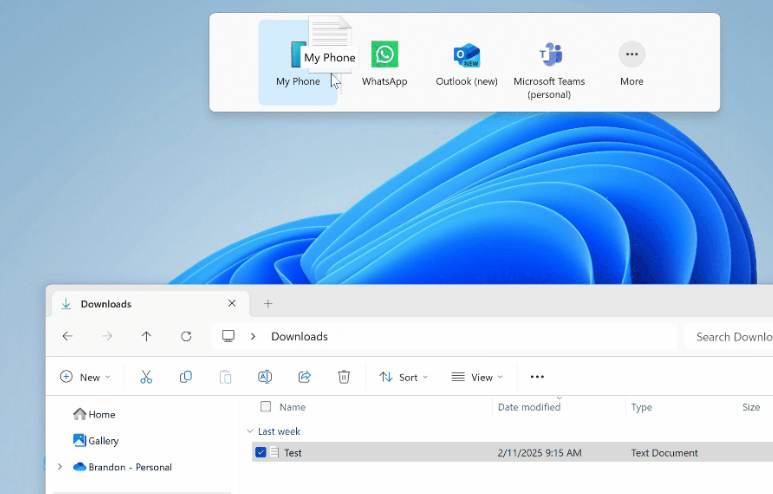Click Downloads in the address bar
The width and height of the screenshot is (773, 494).
(x=299, y=336)
